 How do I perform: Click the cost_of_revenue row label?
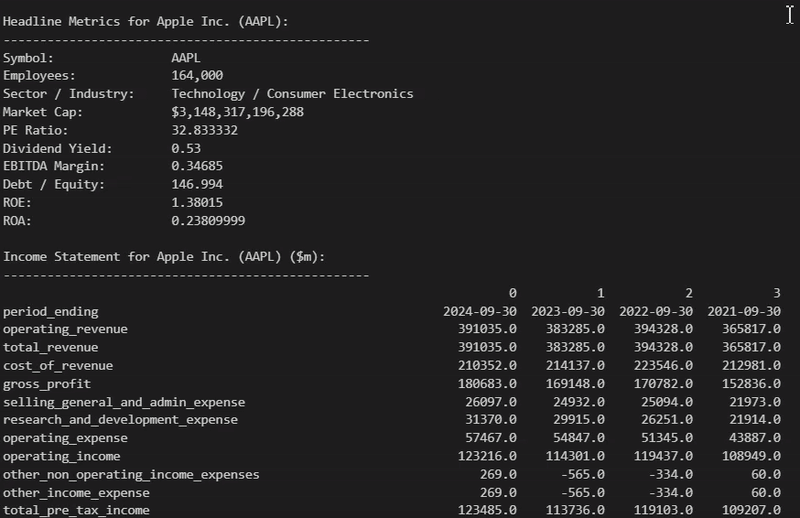coord(58,366)
